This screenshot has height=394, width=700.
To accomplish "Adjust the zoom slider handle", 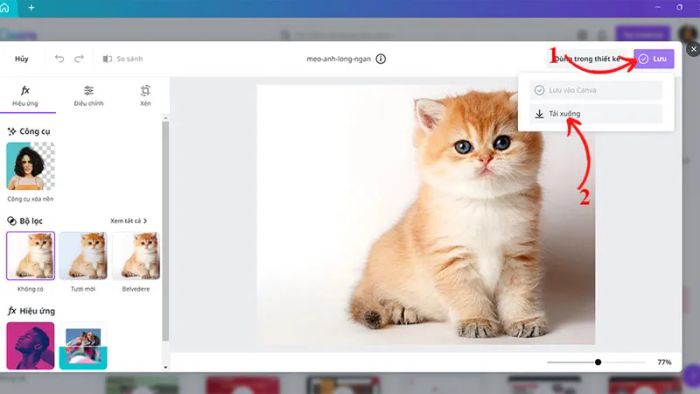I will pyautogui.click(x=598, y=362).
